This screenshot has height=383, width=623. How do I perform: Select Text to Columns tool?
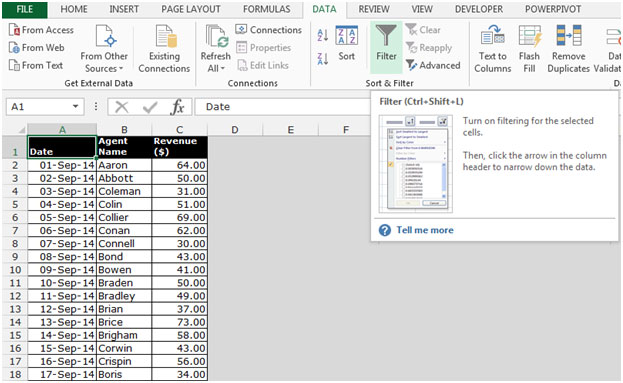pyautogui.click(x=492, y=48)
